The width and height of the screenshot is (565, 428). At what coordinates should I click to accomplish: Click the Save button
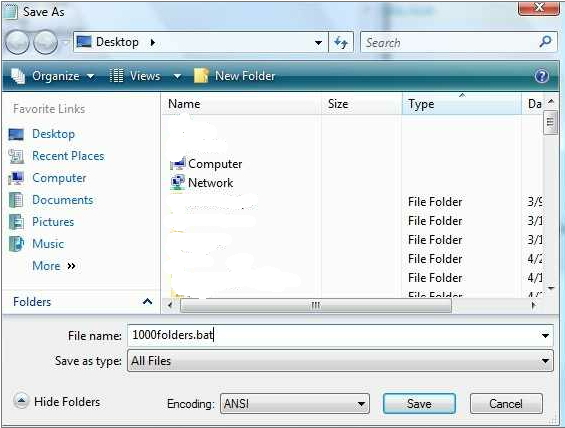click(419, 404)
